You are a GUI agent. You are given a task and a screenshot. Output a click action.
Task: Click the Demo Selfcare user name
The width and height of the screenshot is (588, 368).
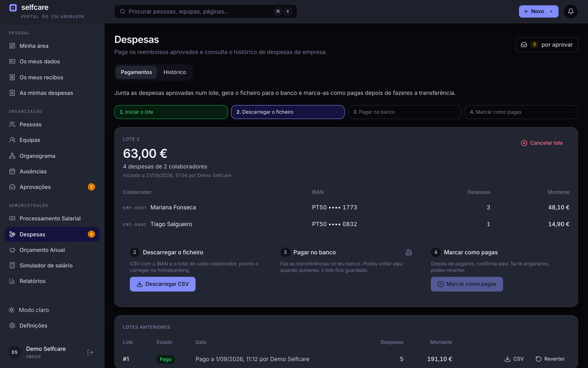click(46, 349)
